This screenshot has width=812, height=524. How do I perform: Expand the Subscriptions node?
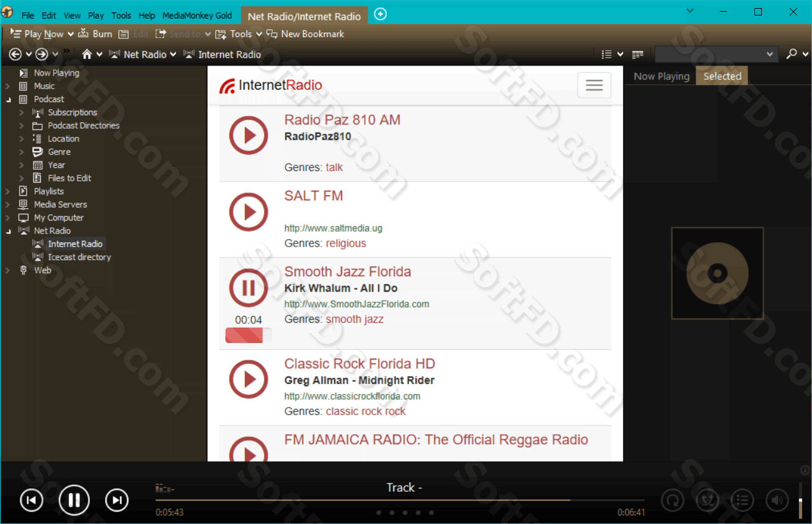(x=21, y=113)
